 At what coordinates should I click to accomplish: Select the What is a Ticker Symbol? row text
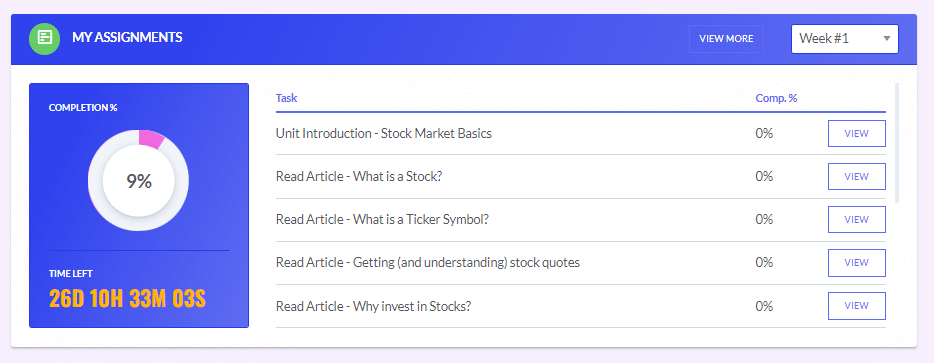pos(382,219)
